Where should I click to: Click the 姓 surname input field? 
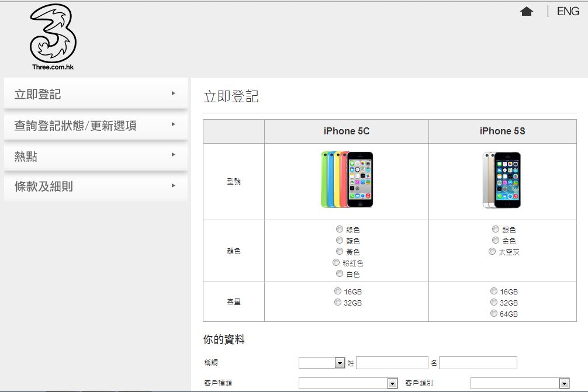392,363
